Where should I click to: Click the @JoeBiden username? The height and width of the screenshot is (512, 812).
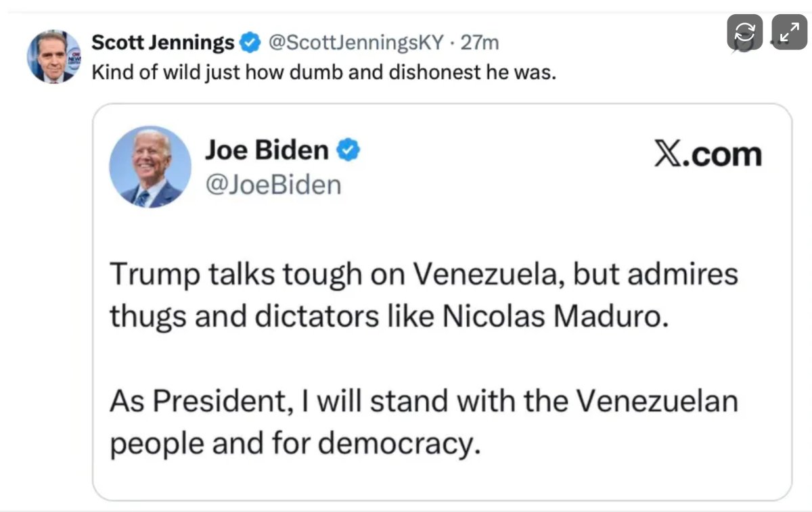coord(273,183)
